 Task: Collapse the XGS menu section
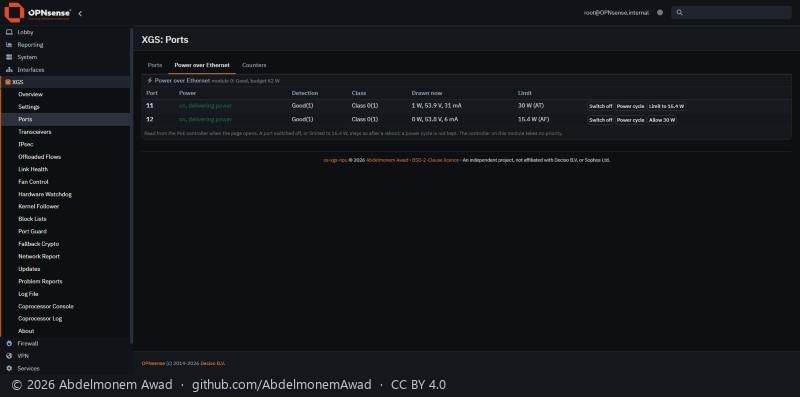65,82
